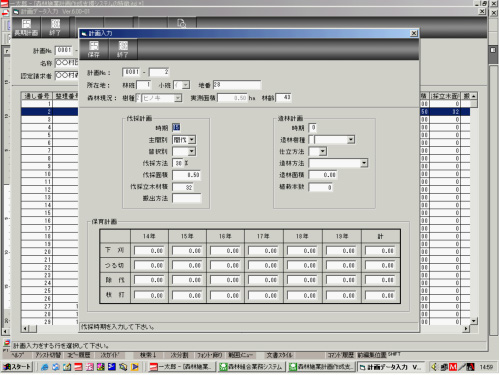500x375 pixels.
Task: Open Outlook Express icon in quick launch
Action: point(56,367)
